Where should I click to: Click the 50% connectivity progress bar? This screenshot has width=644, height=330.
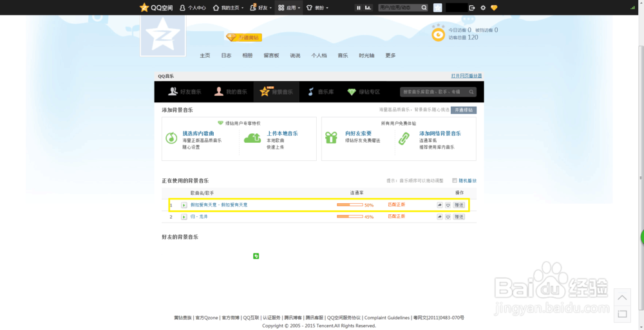[350, 205]
